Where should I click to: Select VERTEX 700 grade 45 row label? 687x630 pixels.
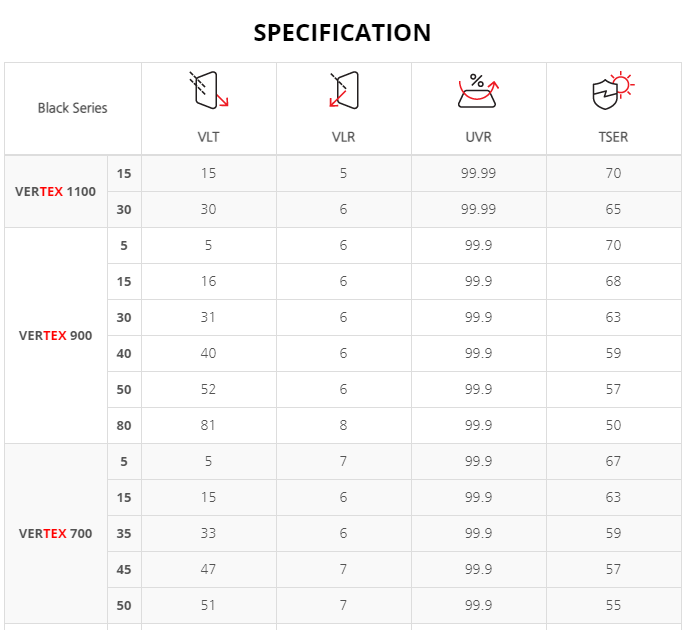[x=124, y=570]
